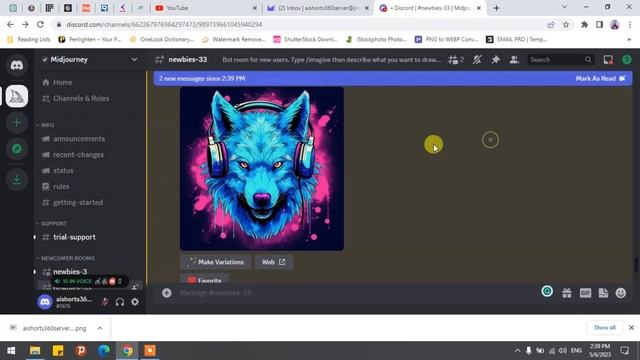Toggle microphone mute in user panel
Image resolution: width=640 pixels, height=360 pixels.
(x=105, y=302)
